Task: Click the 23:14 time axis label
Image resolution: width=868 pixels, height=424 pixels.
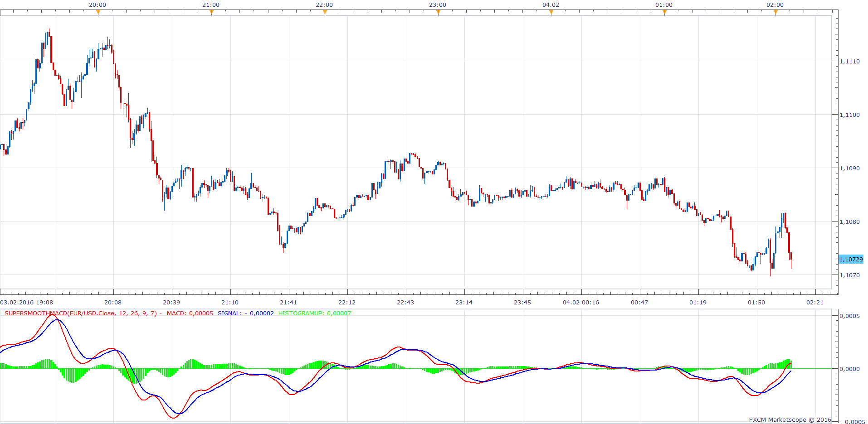Action: (464, 302)
